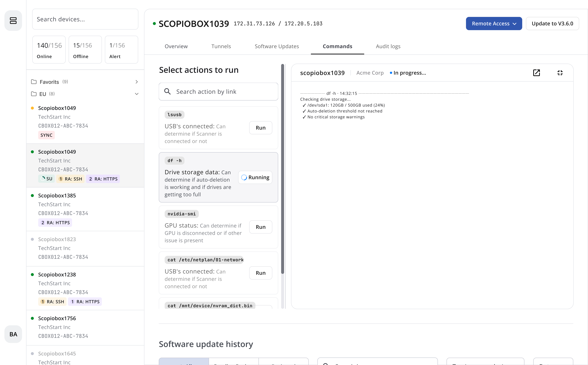Select the offline Scopiobox1823 device

pyautogui.click(x=85, y=249)
